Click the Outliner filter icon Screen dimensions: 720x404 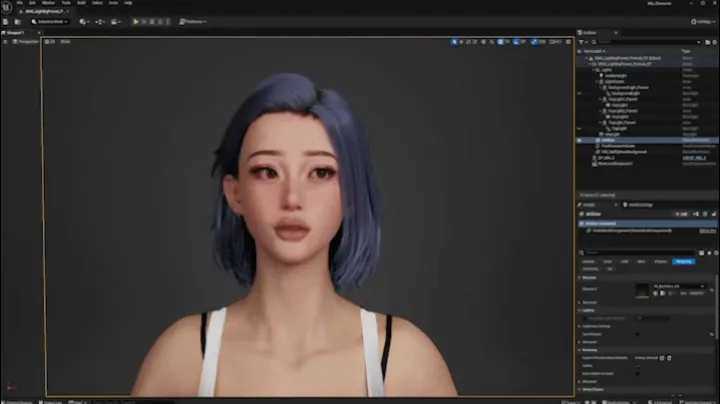pos(582,41)
